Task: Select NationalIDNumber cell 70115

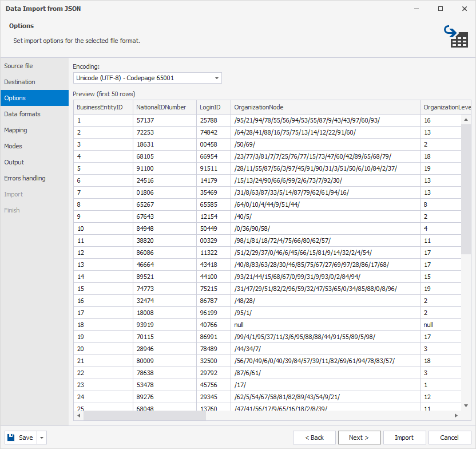Action: pos(165,337)
